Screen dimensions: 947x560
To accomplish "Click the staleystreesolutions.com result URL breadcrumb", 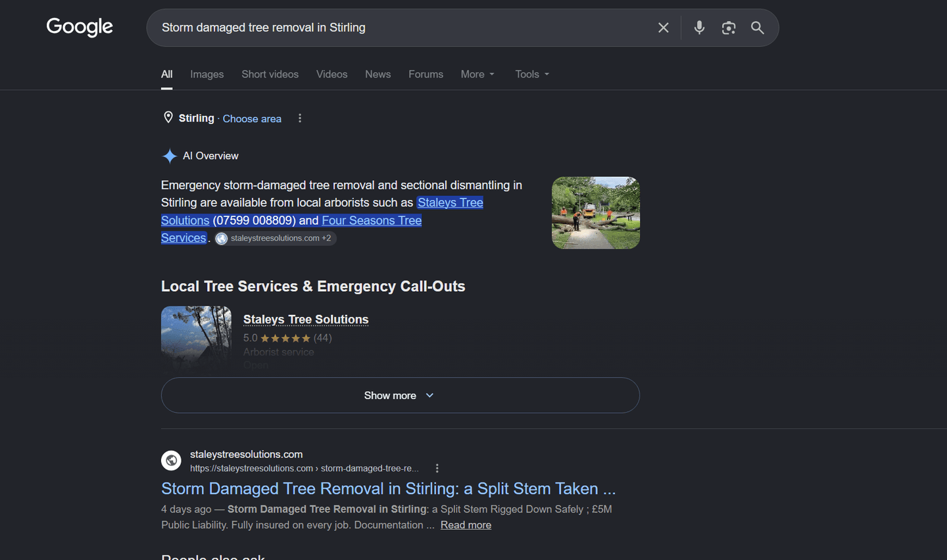I will pos(304,468).
